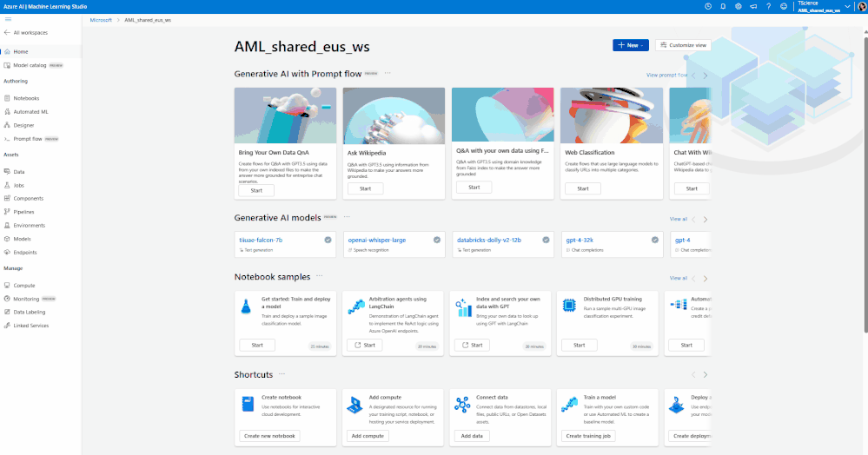Start Bring Your Own Data QnA flow
This screenshot has width=868, height=455.
[256, 190]
